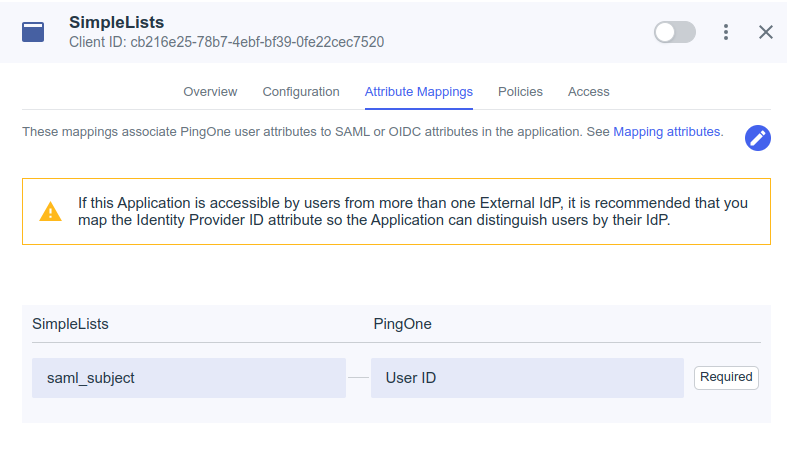The height and width of the screenshot is (452, 787).
Task: Open the Mapping attributes help link
Action: (667, 132)
